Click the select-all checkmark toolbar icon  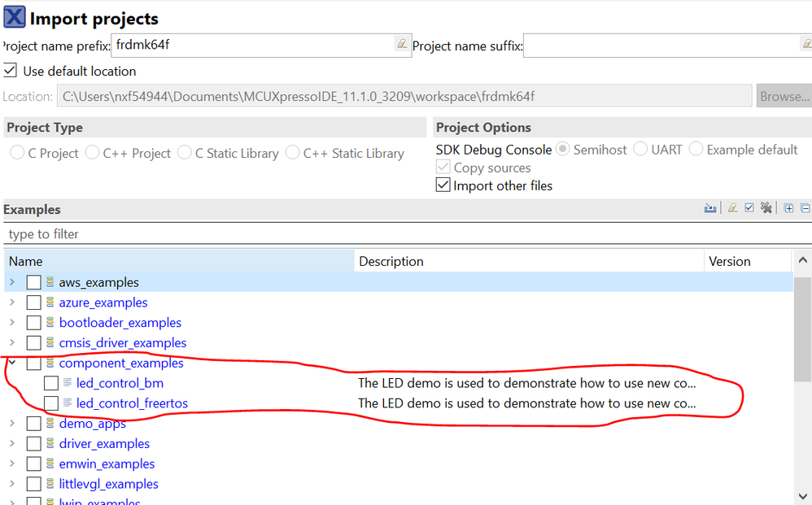(x=749, y=208)
